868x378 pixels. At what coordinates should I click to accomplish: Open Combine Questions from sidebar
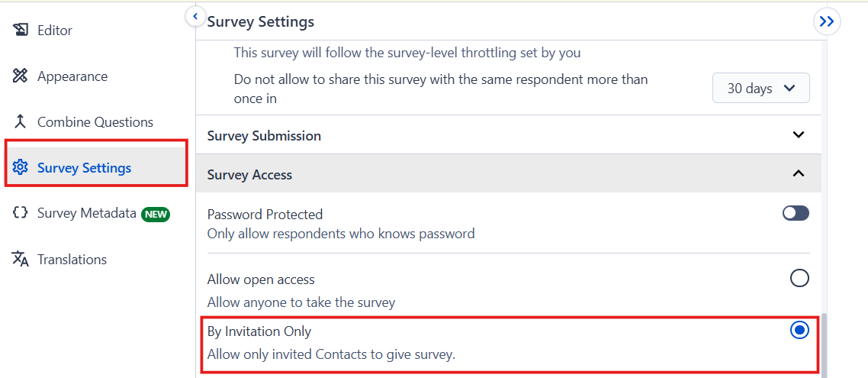pos(95,122)
